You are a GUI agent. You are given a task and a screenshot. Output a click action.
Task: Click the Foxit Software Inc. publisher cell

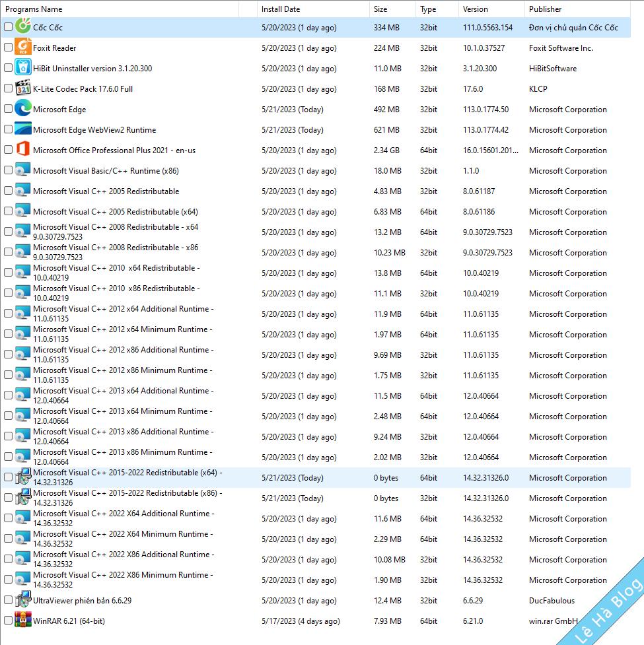tap(561, 48)
